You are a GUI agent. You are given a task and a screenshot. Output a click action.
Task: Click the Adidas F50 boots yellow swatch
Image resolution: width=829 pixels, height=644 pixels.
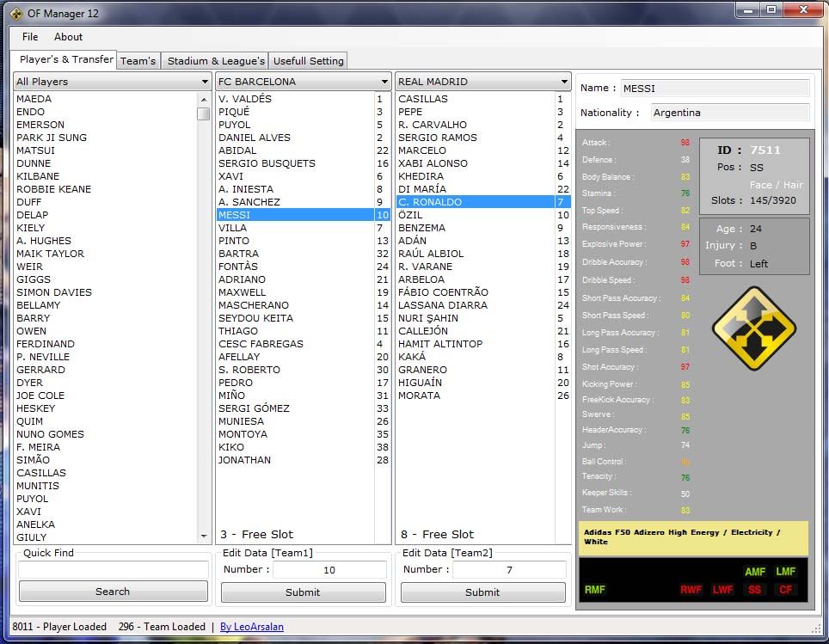693,537
